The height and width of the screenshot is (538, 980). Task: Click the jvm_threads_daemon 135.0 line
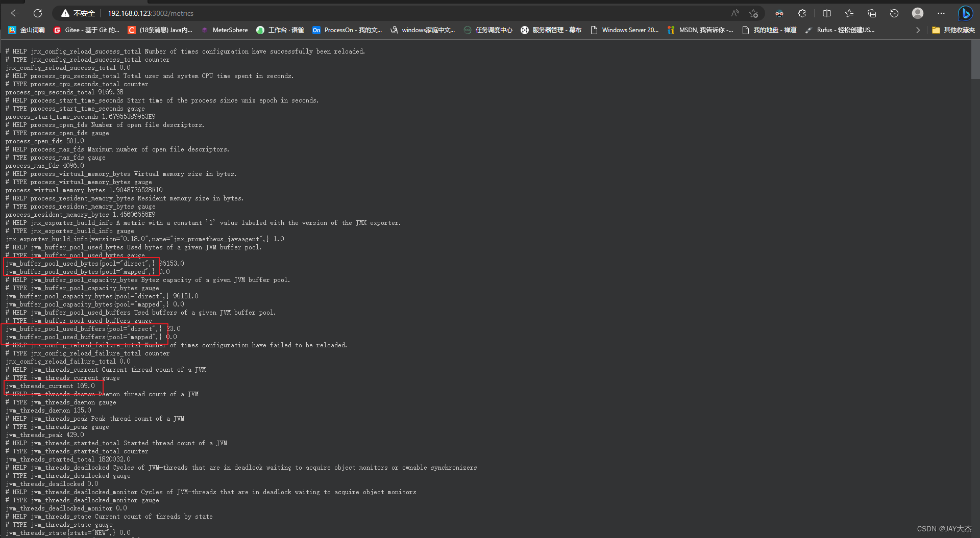coord(48,411)
